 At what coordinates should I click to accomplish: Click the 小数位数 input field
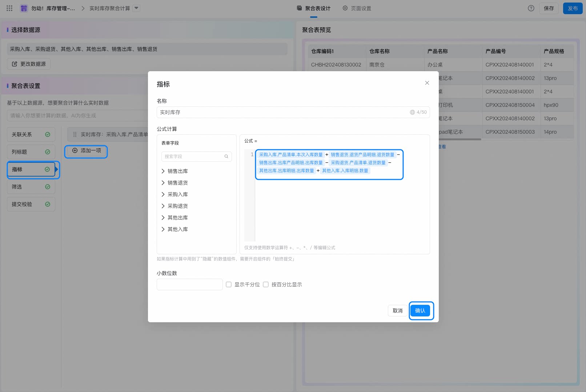coord(189,284)
